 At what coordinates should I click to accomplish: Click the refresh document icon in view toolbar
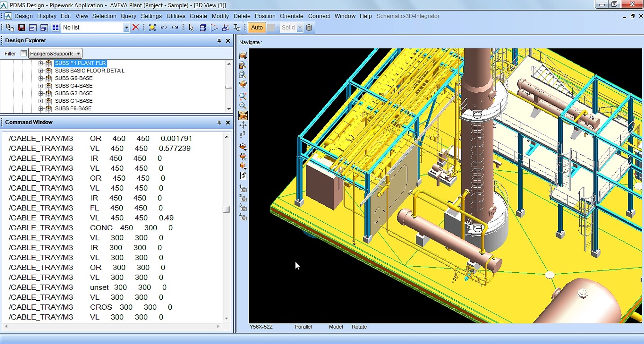(x=243, y=176)
